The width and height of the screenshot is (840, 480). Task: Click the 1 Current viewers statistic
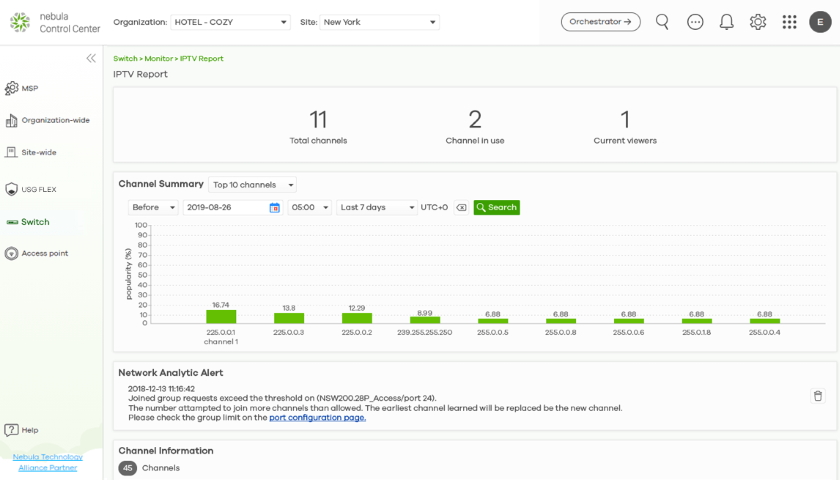pos(625,126)
